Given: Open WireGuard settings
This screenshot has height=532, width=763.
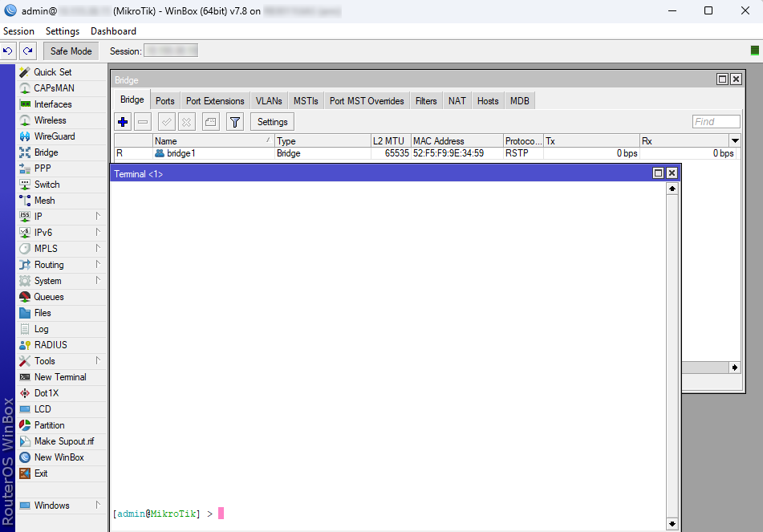Looking at the screenshot, I should coord(52,136).
